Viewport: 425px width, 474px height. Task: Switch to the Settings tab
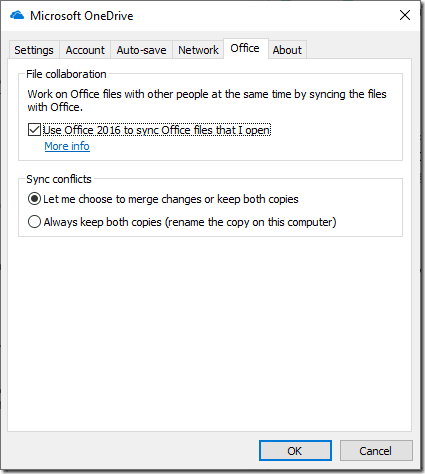[x=34, y=50]
